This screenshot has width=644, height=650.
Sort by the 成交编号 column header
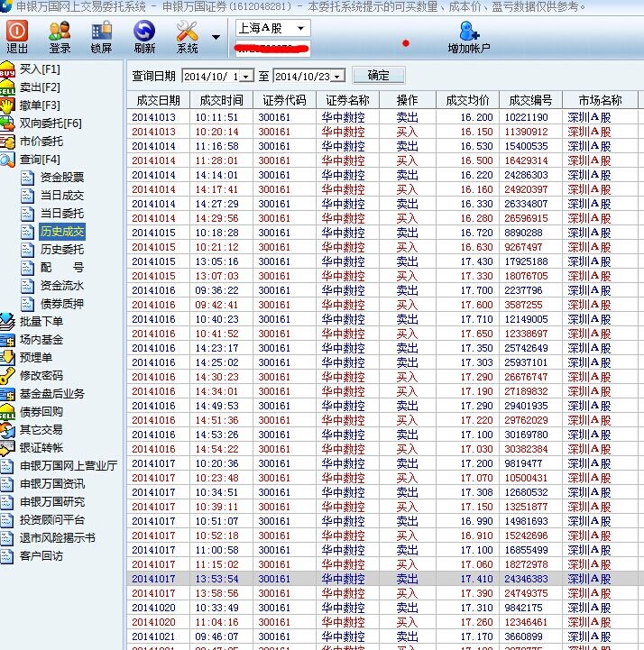530,100
